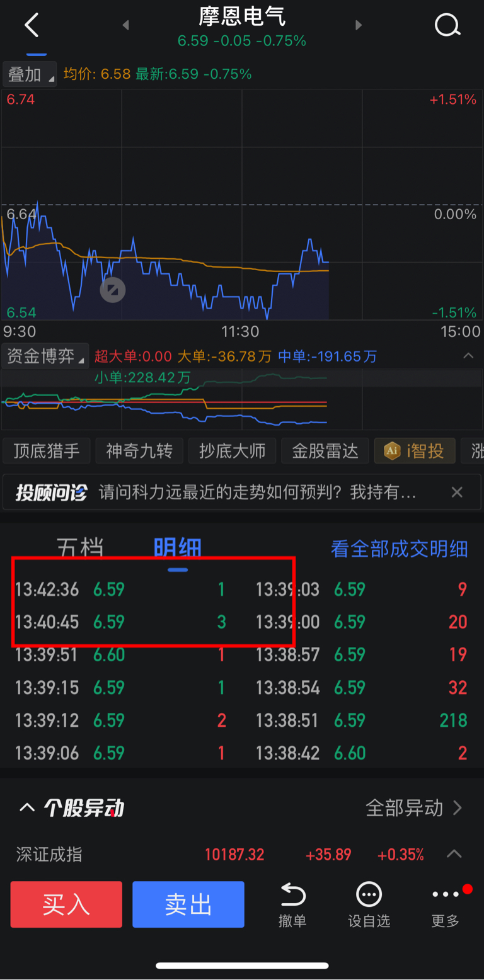Switch to previous stock with left triangle
The width and height of the screenshot is (484, 980).
[x=125, y=25]
